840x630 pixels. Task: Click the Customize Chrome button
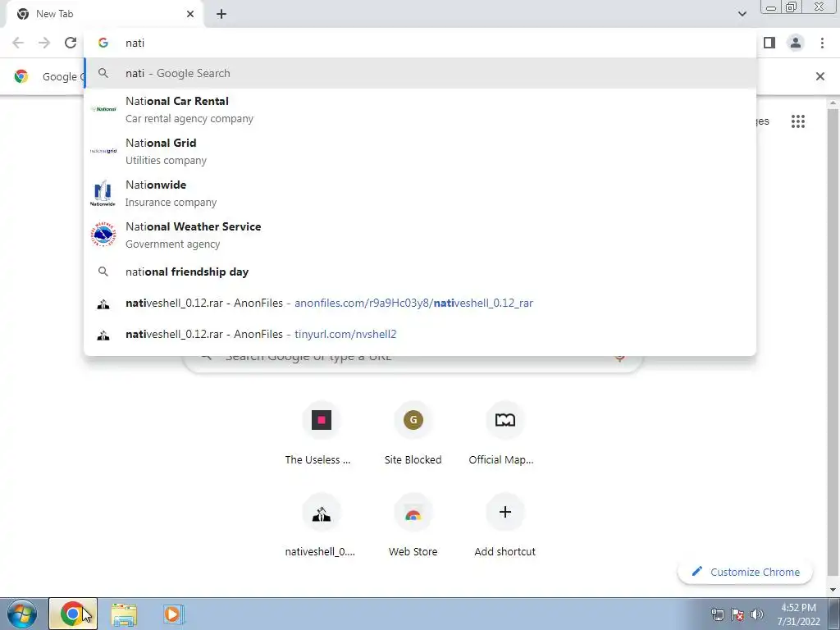point(745,572)
